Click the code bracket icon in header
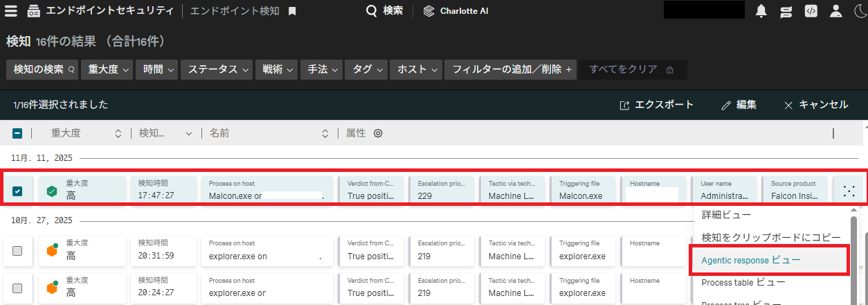The width and height of the screenshot is (868, 305). (x=811, y=10)
